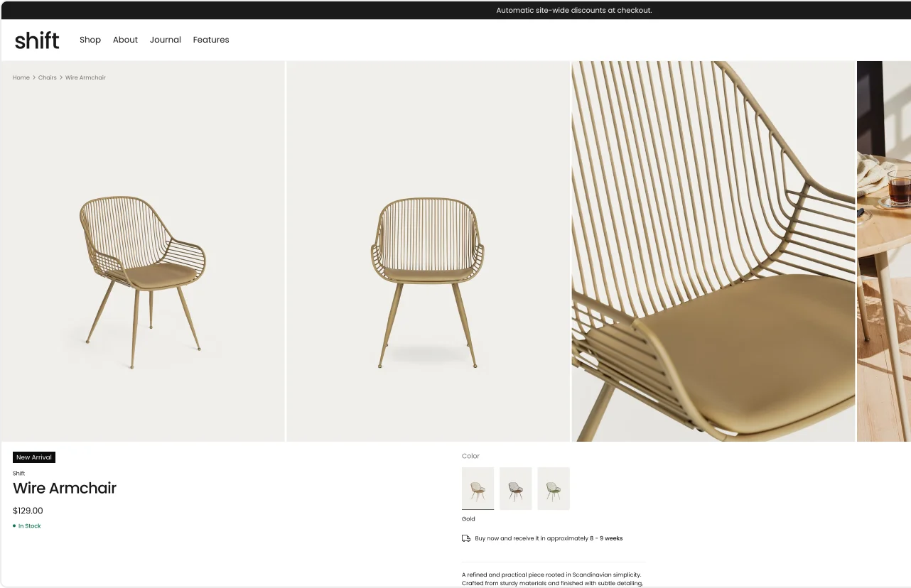Open the Journal nav item
This screenshot has width=911, height=588.
click(x=166, y=40)
